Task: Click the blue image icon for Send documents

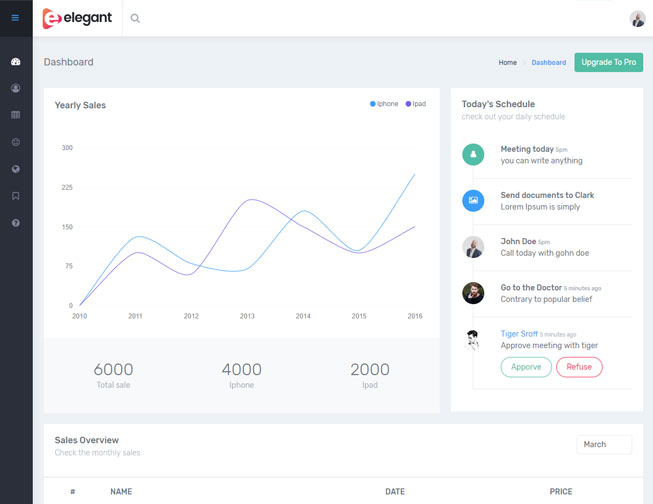Action: 473,201
